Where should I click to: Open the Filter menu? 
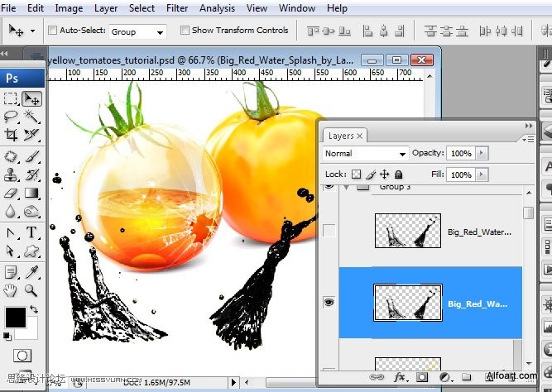pyautogui.click(x=177, y=8)
